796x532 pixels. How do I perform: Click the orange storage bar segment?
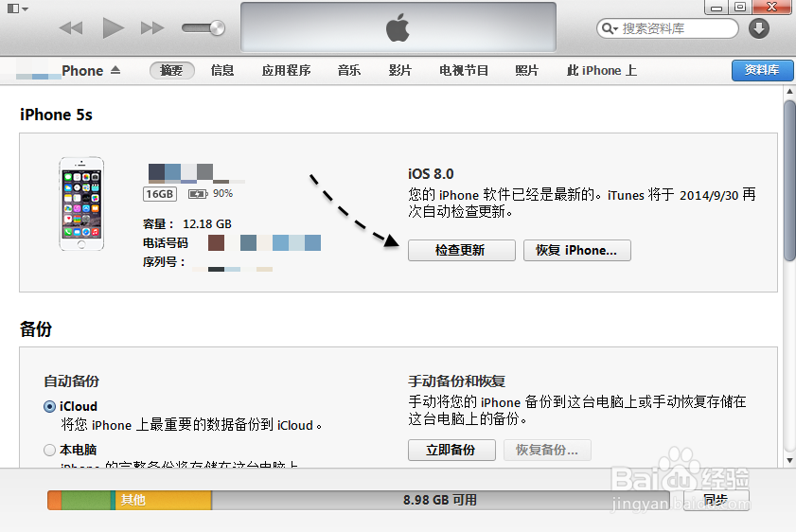click(54, 500)
